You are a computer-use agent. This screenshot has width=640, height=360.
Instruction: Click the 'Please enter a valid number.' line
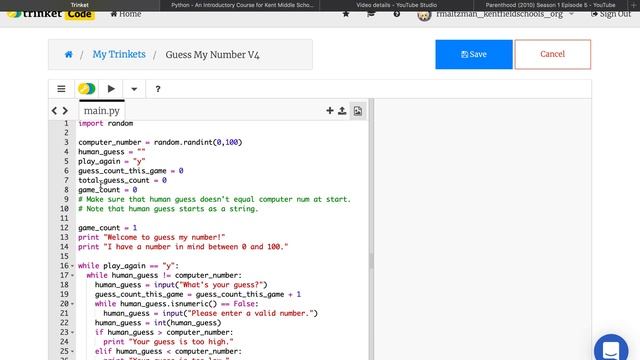[x=210, y=313]
